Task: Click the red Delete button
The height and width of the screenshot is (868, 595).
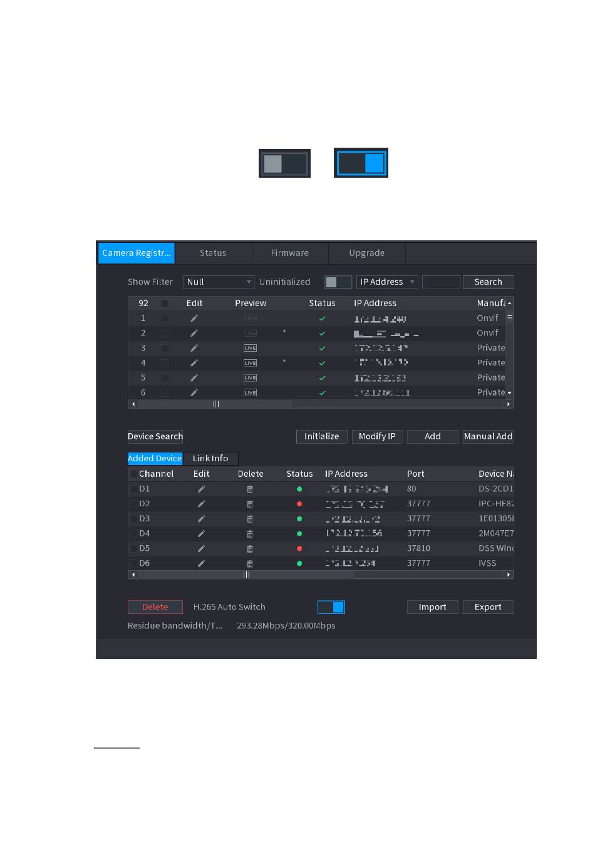Action: click(155, 607)
